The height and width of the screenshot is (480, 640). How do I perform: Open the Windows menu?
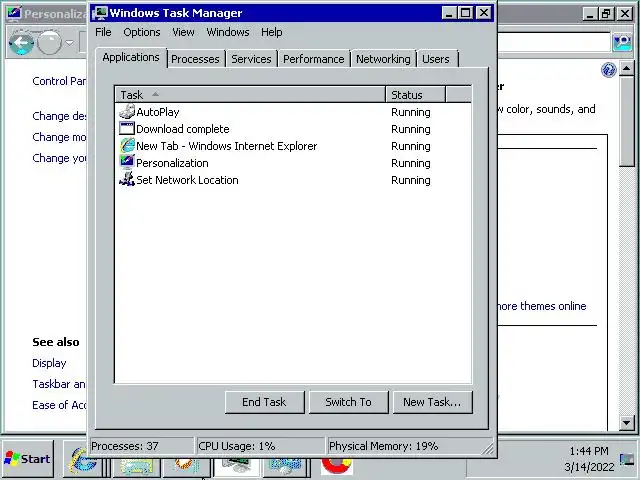click(228, 32)
